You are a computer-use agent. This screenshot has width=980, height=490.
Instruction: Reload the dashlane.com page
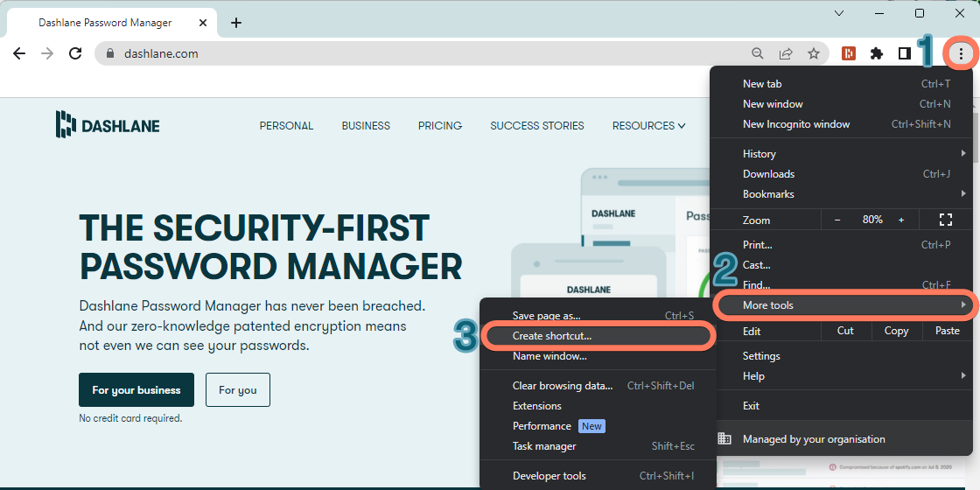pos(75,53)
